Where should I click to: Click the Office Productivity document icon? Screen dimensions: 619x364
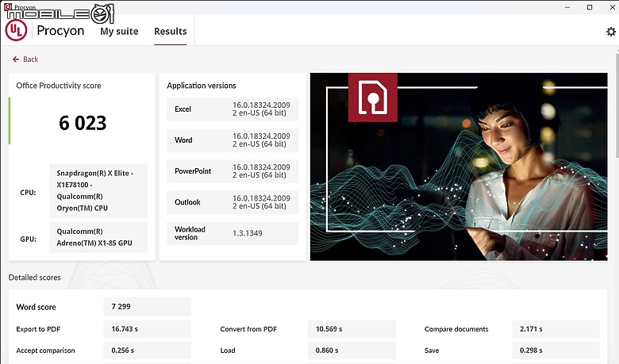coord(373,97)
